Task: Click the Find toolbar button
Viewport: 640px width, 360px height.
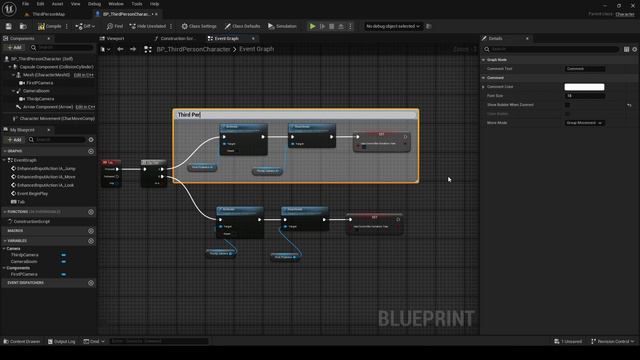Action: point(115,26)
